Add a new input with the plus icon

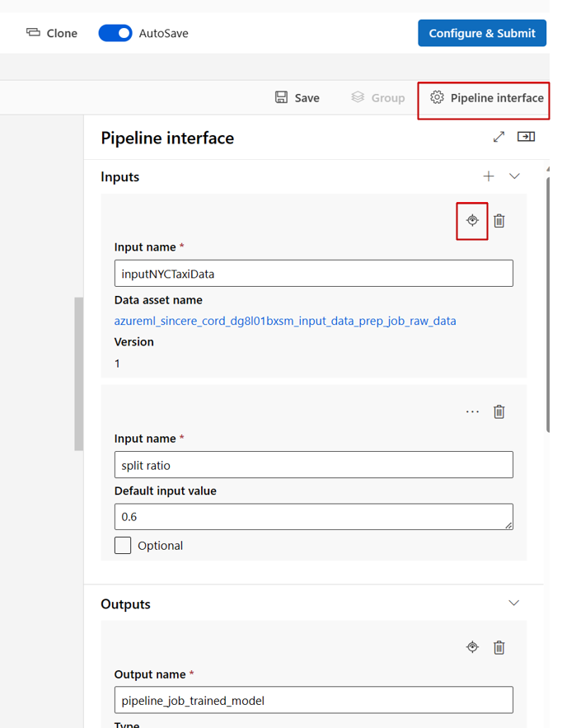pos(489,176)
